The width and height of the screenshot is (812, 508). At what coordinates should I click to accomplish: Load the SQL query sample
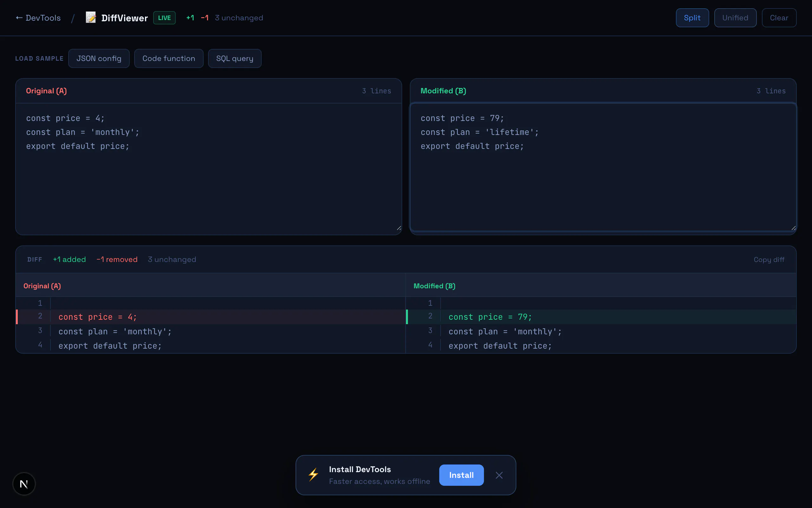tap(234, 58)
